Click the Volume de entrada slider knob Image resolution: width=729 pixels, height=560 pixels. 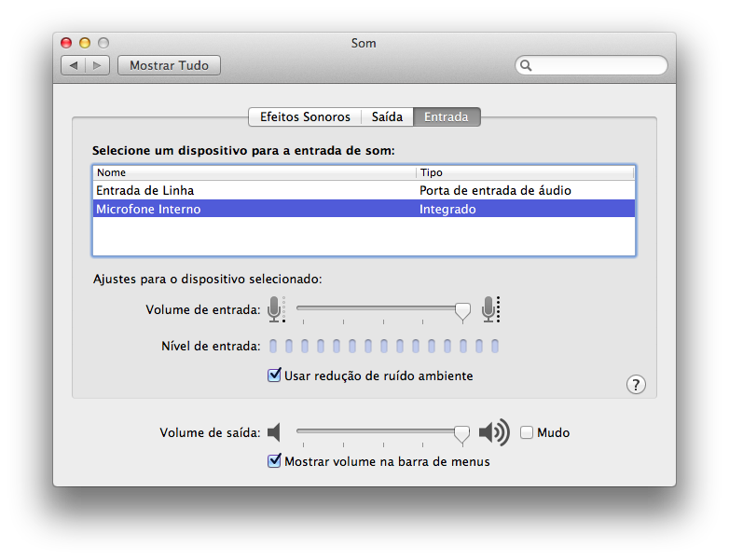click(x=462, y=311)
